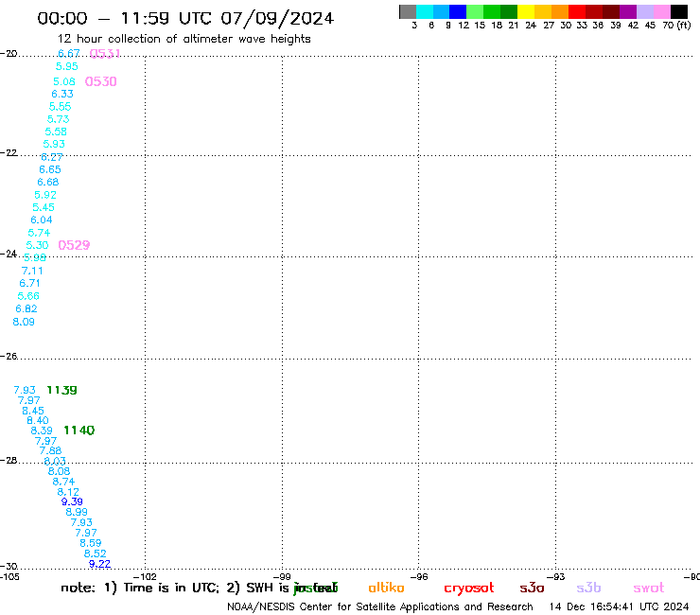The height and width of the screenshot is (615, 700).
Task: Click the wave height value 7.88
Action: (50, 450)
